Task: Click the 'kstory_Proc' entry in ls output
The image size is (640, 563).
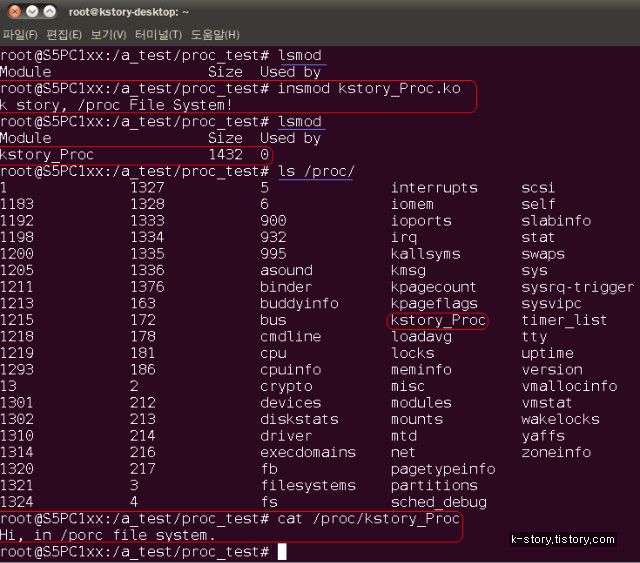Action: 438,320
